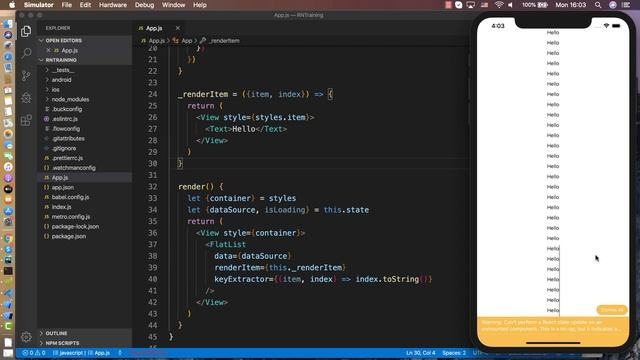
Task: Open the Simulator menu
Action: [38, 5]
